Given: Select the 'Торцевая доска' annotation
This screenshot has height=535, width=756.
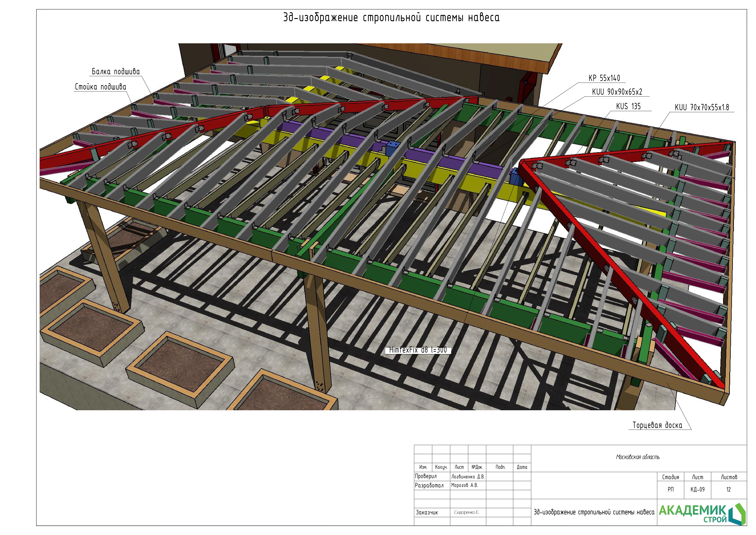Looking at the screenshot, I should coord(657,425).
